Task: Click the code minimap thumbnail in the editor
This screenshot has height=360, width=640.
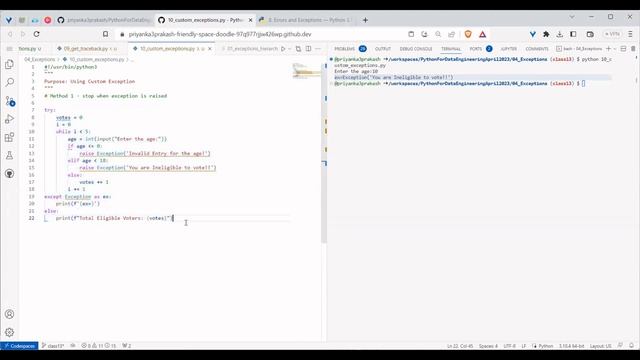Action: click(x=306, y=71)
